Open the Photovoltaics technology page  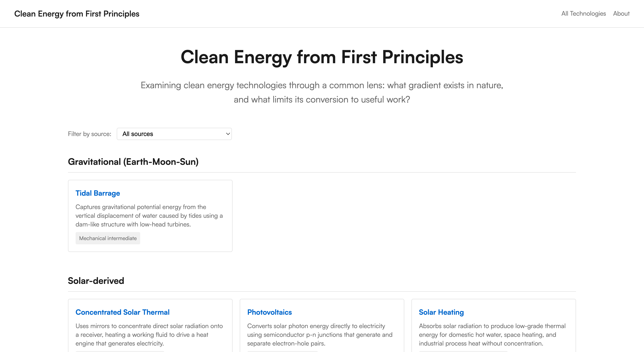[x=269, y=312]
